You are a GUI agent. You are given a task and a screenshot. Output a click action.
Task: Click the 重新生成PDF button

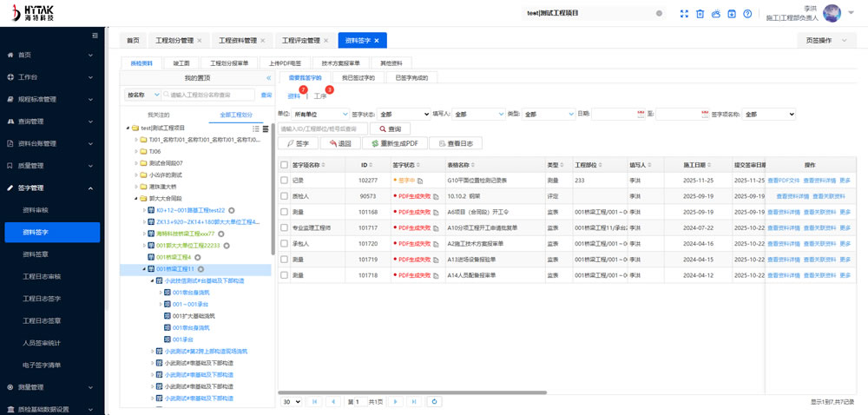(394, 143)
